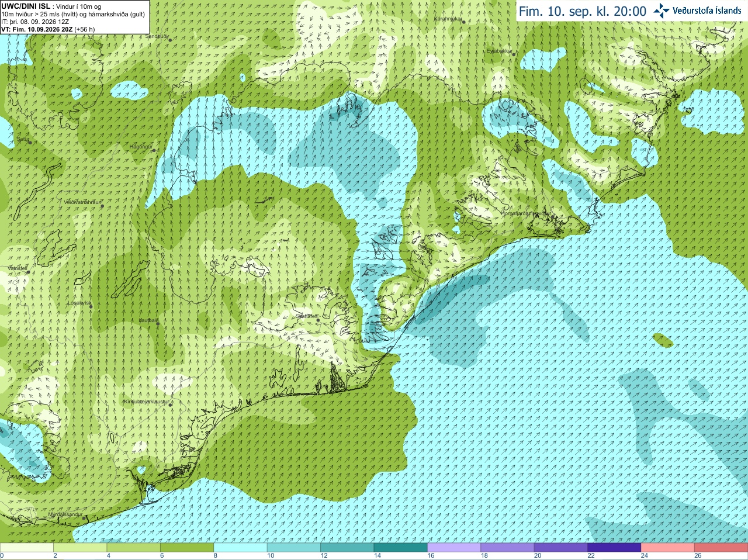Click the dark green 6–8 legend swatch
This screenshot has height=560, width=748.
187,548
